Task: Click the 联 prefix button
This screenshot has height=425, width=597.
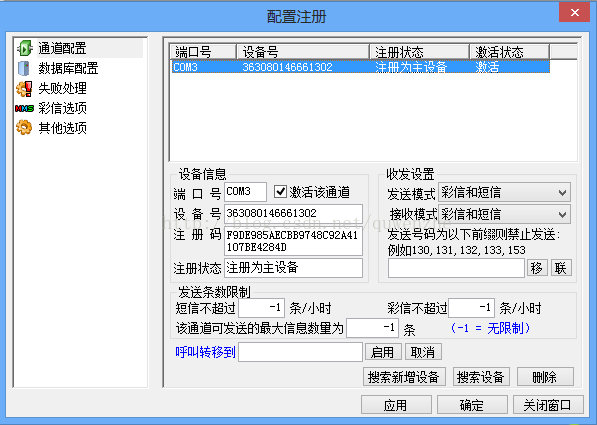Action: [561, 268]
